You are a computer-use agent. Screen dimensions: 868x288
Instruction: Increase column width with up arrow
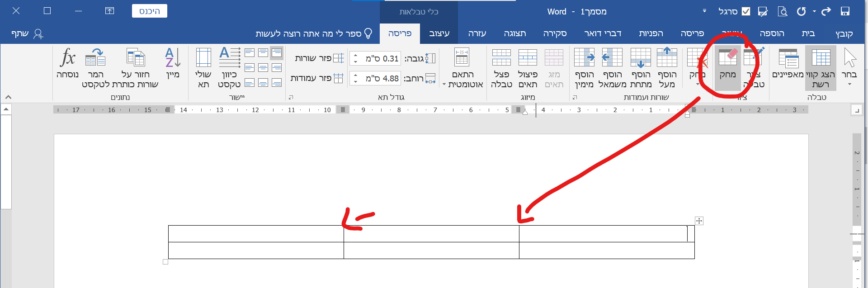[355, 76]
